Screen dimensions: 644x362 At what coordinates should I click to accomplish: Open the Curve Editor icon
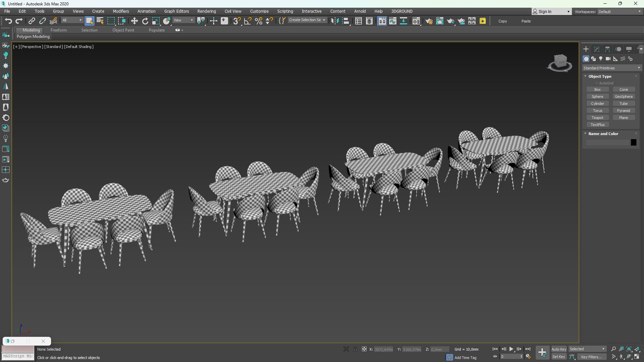(393, 21)
